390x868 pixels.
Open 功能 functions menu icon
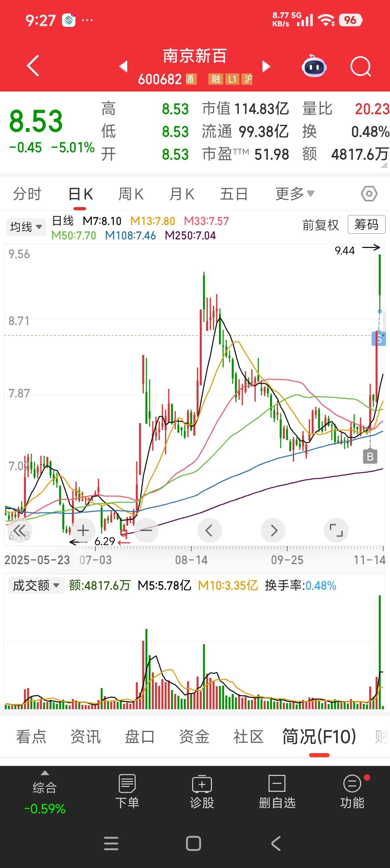(352, 791)
